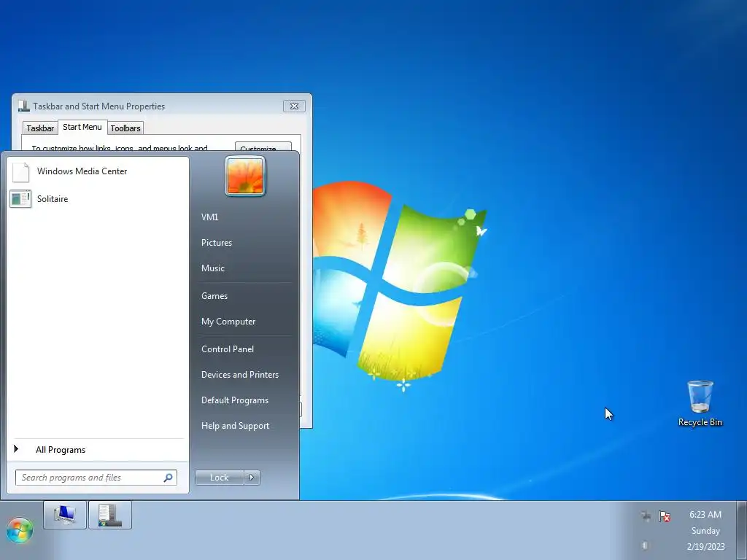Click the search magnifier icon

tap(169, 478)
